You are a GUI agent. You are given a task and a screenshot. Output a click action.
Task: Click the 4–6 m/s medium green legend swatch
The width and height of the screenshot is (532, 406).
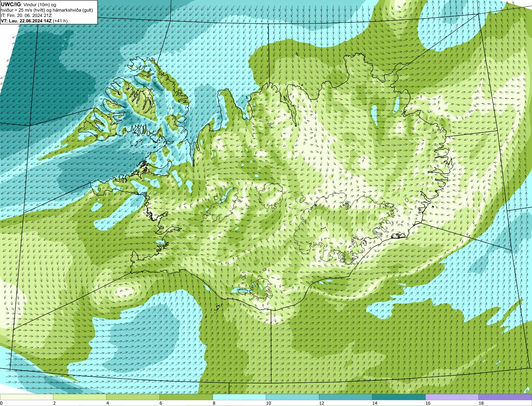pyautogui.click(x=133, y=397)
